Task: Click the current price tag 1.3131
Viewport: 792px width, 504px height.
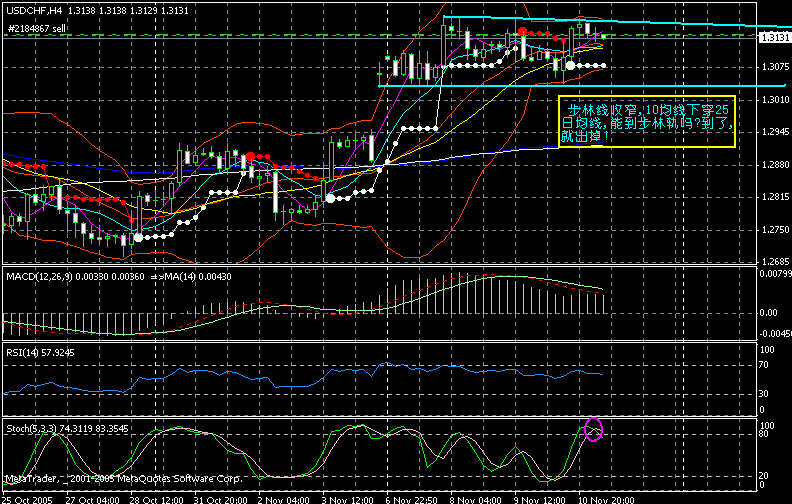Action: click(771, 37)
